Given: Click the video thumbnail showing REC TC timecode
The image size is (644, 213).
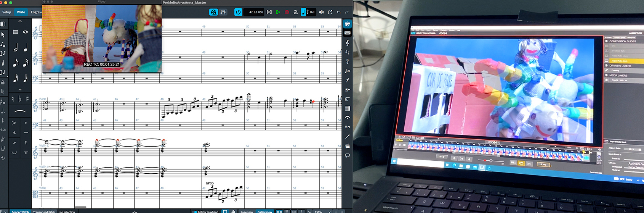Looking at the screenshot, I should coord(102,38).
